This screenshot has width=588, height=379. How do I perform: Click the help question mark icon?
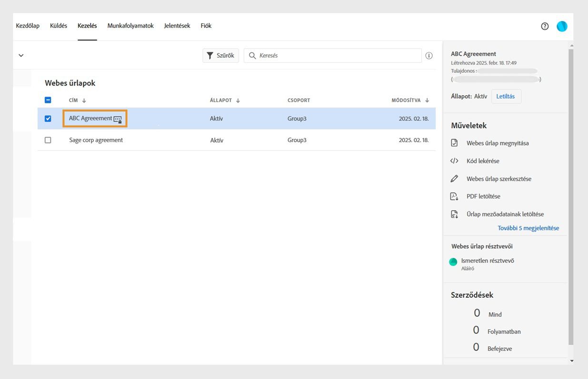coord(545,26)
